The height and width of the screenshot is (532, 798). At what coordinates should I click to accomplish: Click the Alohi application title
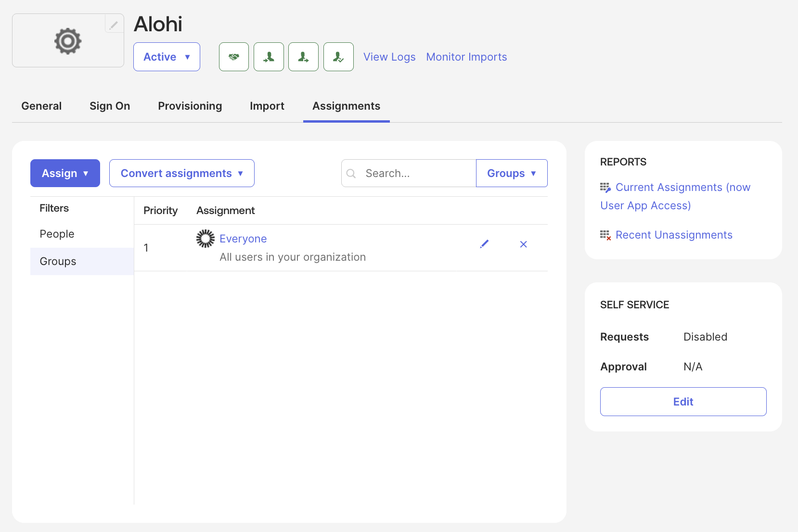[158, 24]
